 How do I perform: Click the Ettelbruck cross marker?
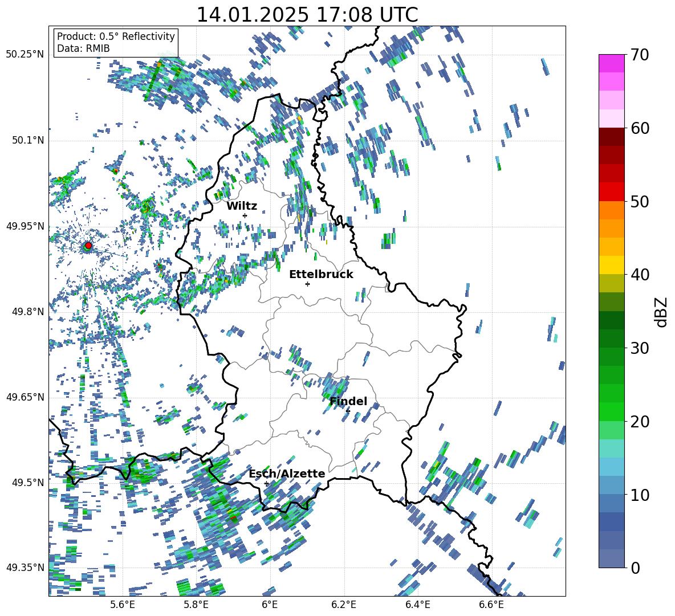[307, 284]
